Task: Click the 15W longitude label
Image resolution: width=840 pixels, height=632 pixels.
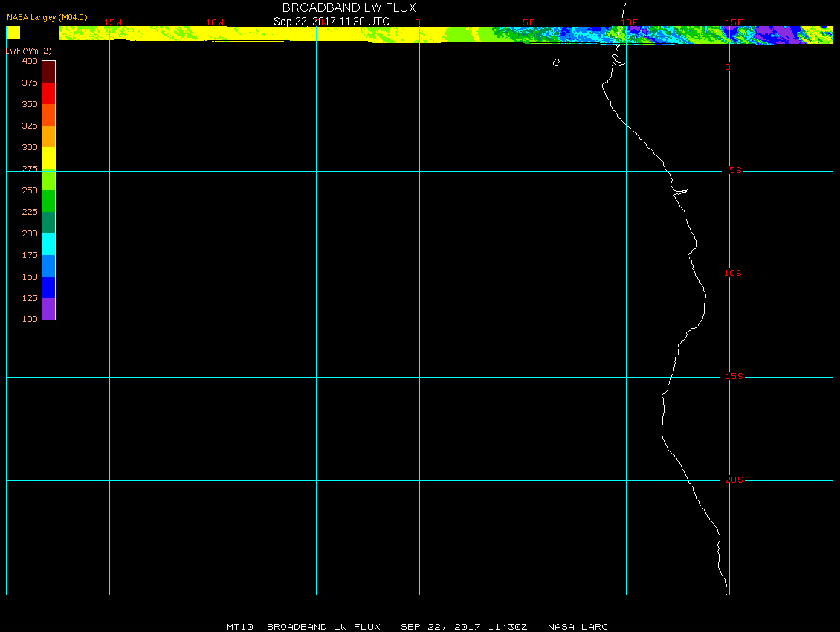Action: [x=112, y=22]
